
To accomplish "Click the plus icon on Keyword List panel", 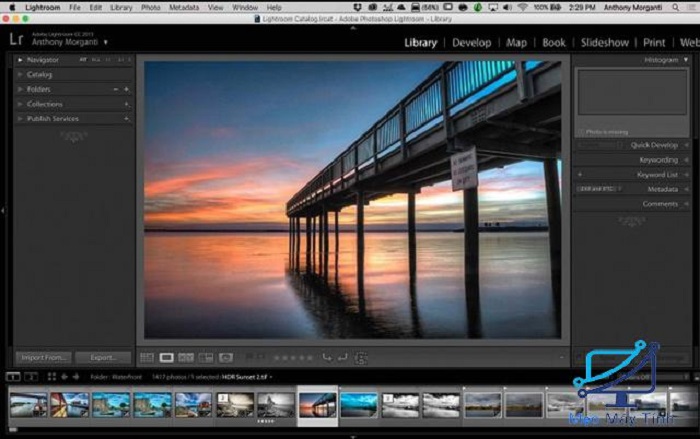I will click(580, 175).
